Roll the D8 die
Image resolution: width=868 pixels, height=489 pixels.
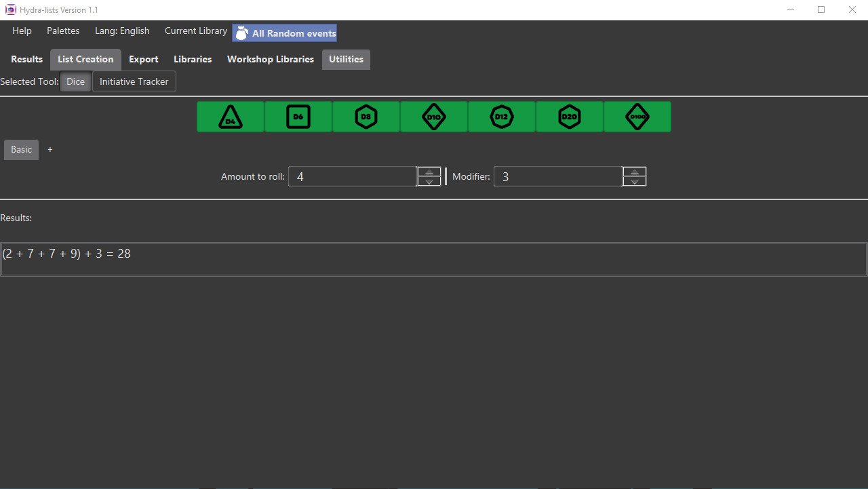coord(366,116)
